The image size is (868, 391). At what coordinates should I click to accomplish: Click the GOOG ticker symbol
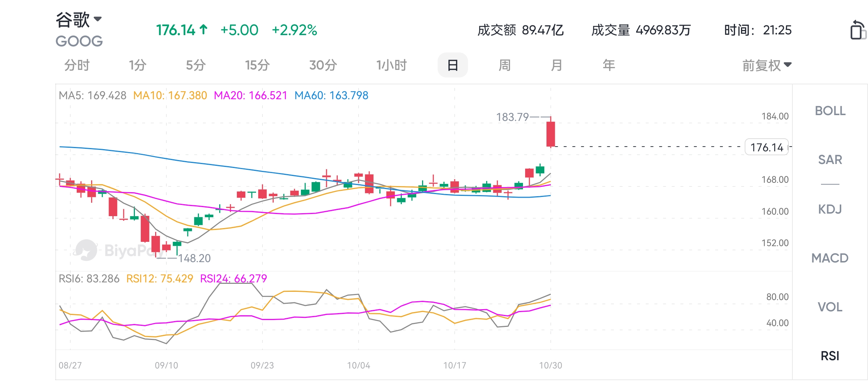pos(79,41)
